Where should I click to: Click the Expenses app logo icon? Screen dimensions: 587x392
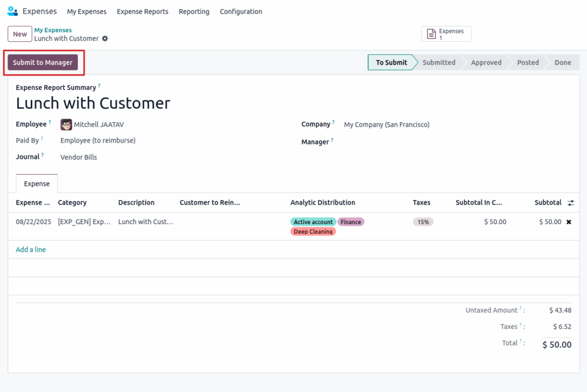tap(12, 11)
